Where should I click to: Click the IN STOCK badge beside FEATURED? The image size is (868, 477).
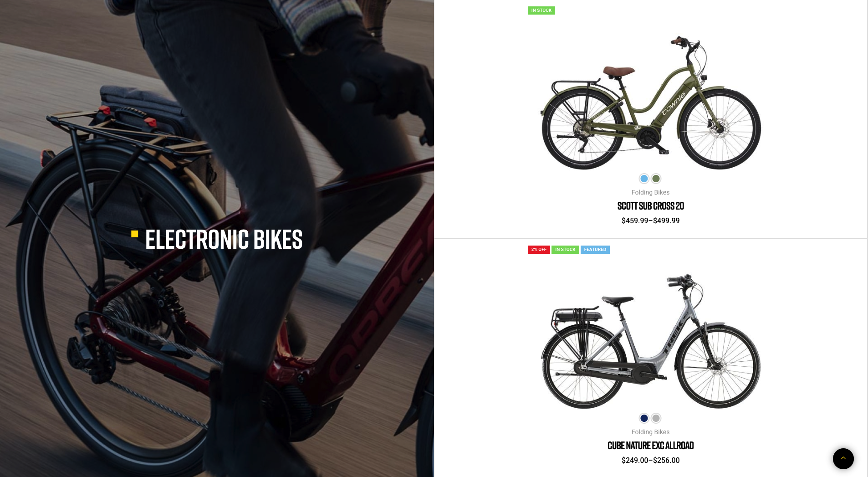[x=565, y=250]
